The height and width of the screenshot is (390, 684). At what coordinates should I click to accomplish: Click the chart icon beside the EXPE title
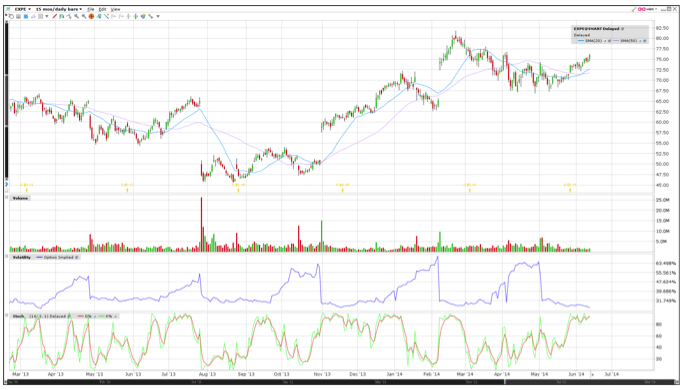pyautogui.click(x=8, y=9)
